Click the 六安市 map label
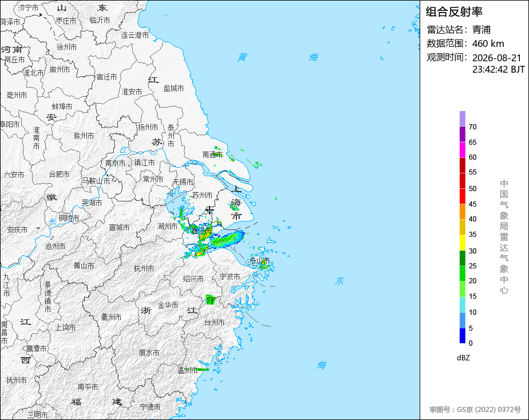The image size is (529, 420). click(x=14, y=175)
